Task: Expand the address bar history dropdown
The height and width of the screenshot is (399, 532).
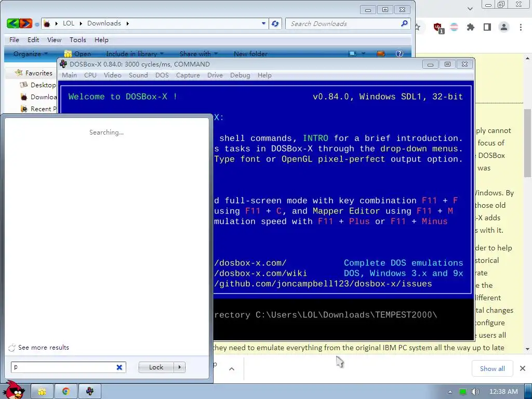Action: point(263,23)
